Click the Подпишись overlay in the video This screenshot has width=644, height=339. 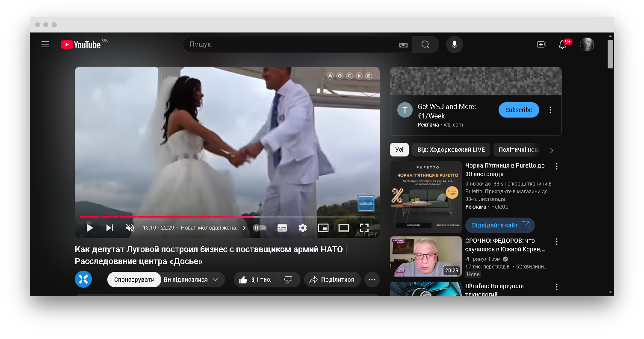click(x=366, y=203)
